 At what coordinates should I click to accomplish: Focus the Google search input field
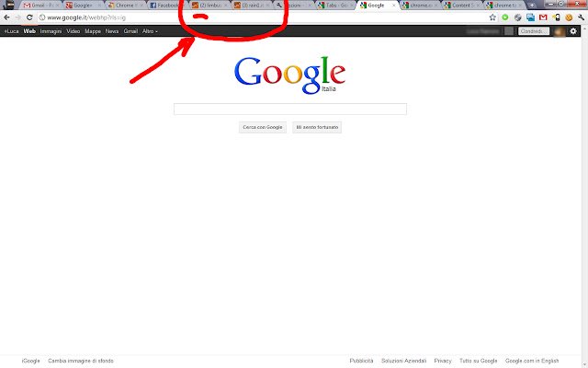[x=290, y=109]
